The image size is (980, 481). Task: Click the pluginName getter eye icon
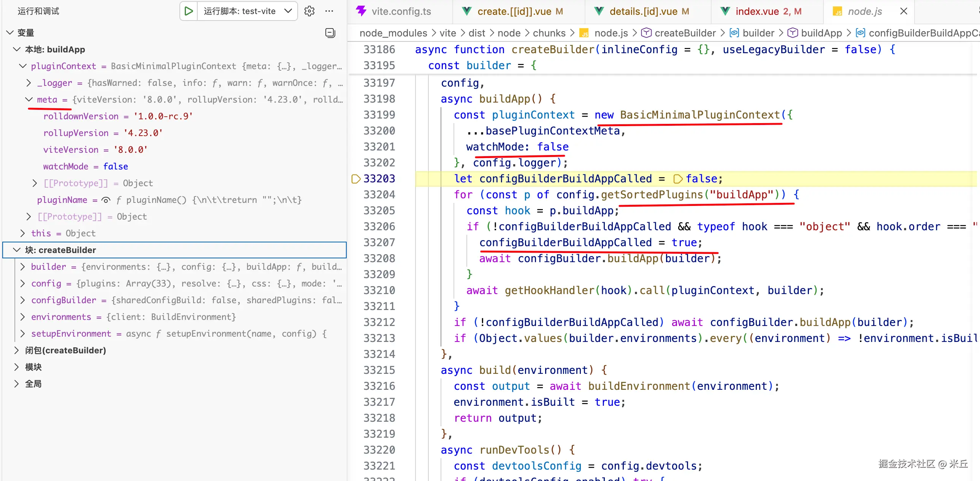pos(106,200)
